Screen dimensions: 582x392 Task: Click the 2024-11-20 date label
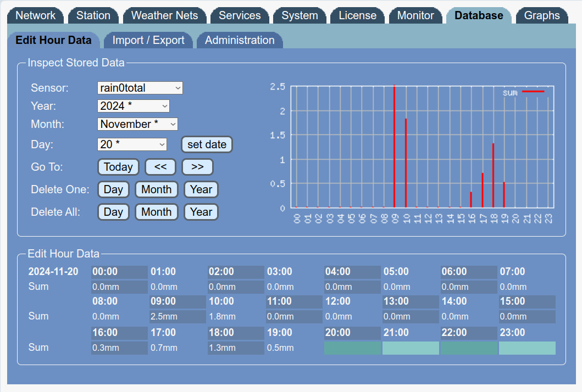click(53, 271)
